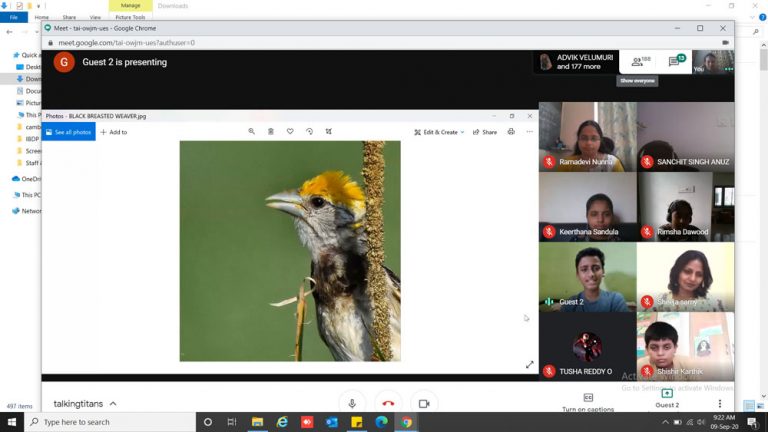Toggle the camera in Meet
The image size is (768, 432).
[424, 404]
